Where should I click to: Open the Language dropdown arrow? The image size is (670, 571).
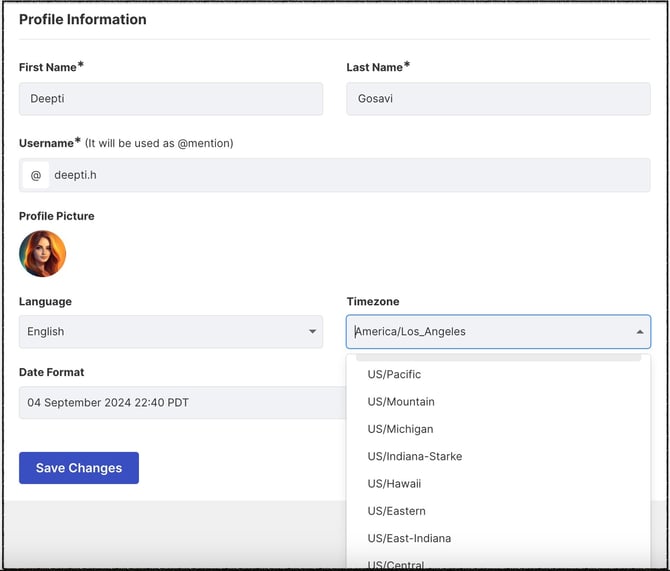[x=312, y=332]
